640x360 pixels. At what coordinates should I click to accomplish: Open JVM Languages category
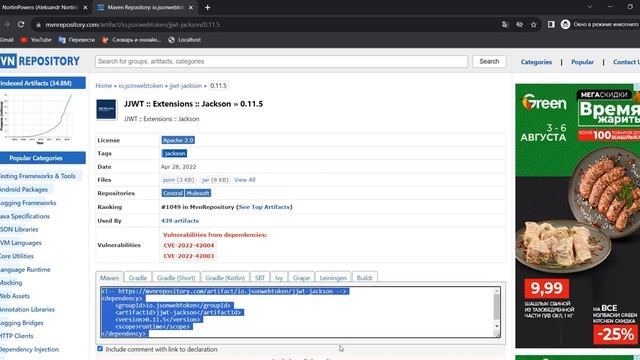click(20, 243)
